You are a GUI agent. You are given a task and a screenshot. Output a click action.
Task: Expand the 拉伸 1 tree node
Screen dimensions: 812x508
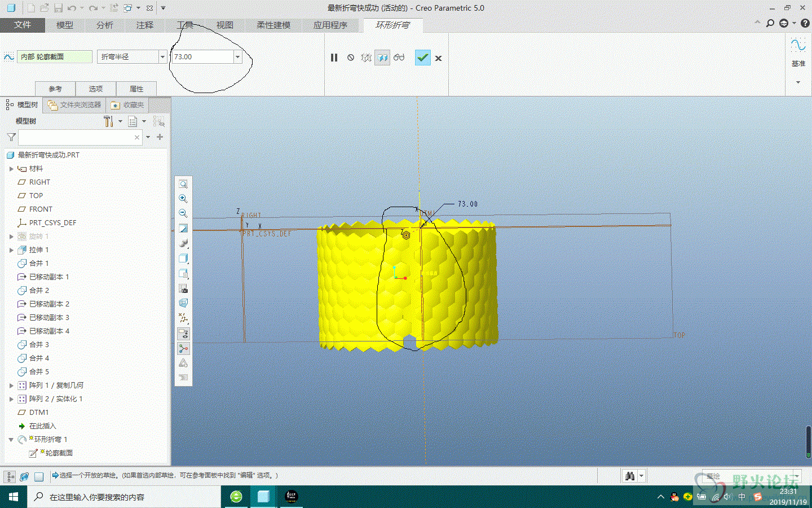(11, 250)
